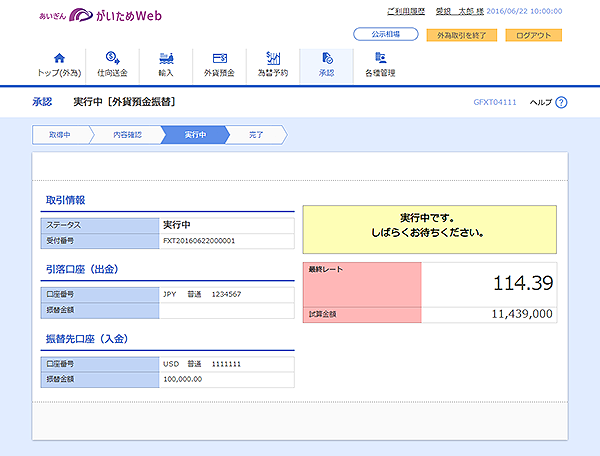Viewport: 600px width, 456px height.
Task: Click the transfer amount 100,000.00
Action: (x=183, y=379)
